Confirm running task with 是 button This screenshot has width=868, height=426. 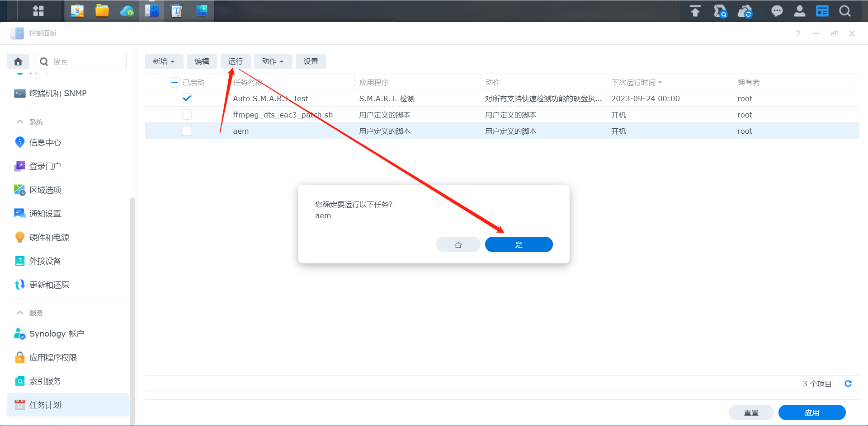click(x=519, y=244)
